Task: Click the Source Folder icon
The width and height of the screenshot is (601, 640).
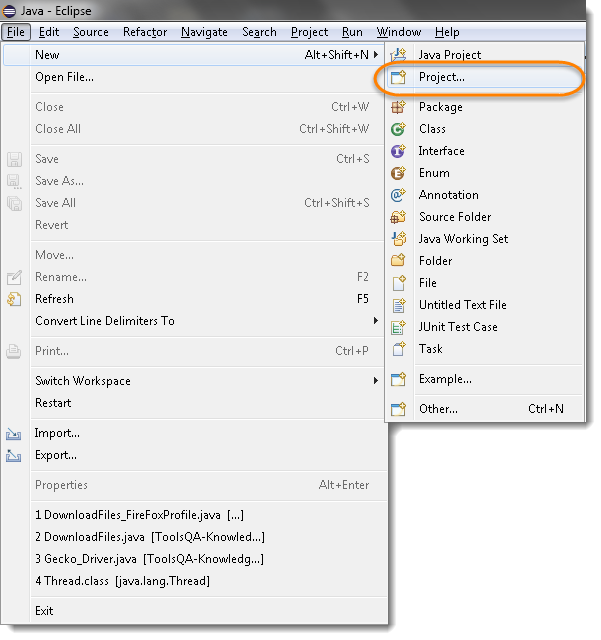Action: (x=398, y=217)
